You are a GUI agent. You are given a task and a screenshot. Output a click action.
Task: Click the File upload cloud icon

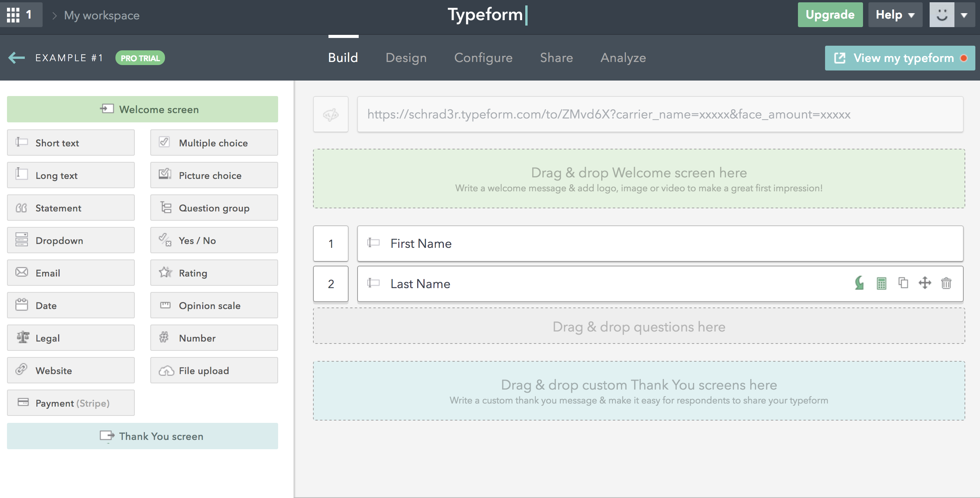click(166, 371)
